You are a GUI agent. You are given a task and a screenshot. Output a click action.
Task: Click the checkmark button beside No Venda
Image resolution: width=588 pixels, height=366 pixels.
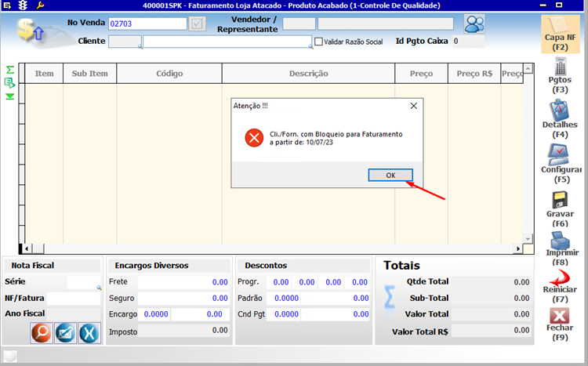pyautogui.click(x=197, y=24)
